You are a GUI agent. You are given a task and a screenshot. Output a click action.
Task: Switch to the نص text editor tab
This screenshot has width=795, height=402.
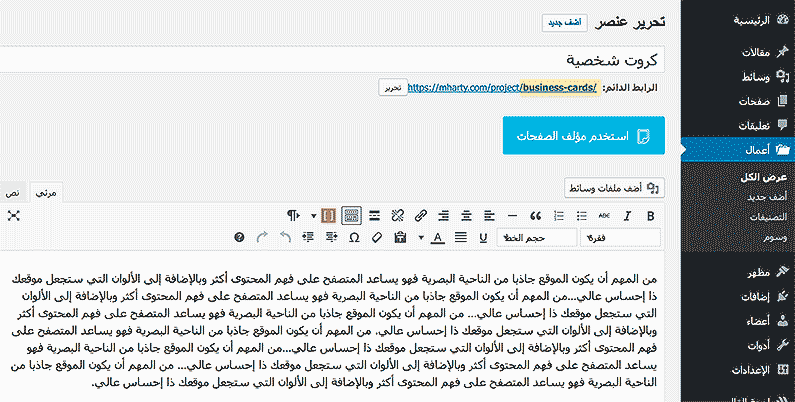pos(13,190)
